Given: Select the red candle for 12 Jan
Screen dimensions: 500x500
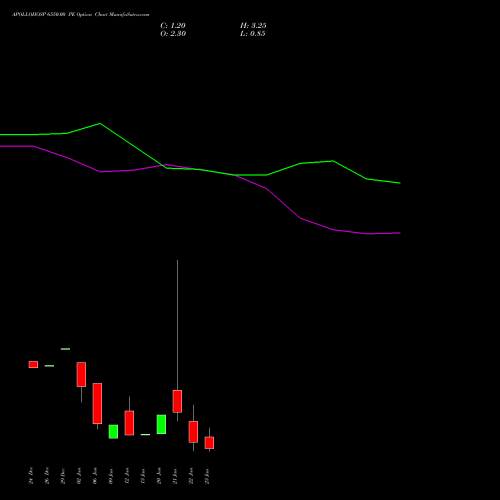Looking at the screenshot, I should [x=129, y=423].
